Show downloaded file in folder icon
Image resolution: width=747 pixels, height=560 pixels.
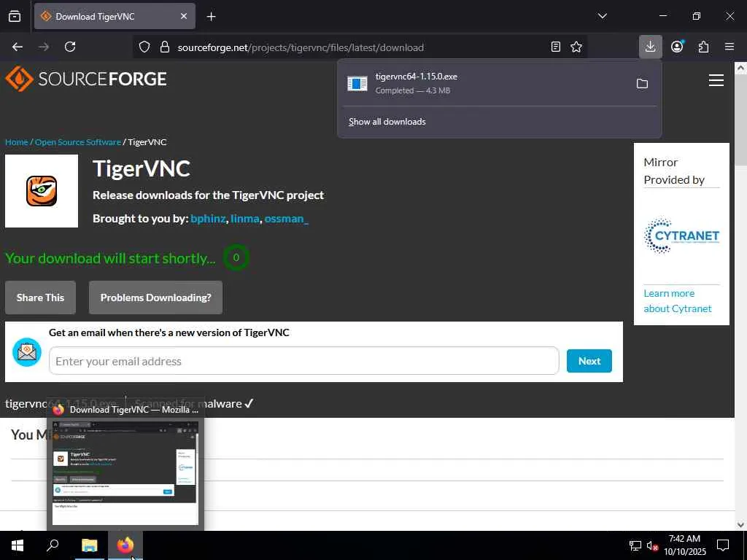click(x=642, y=83)
